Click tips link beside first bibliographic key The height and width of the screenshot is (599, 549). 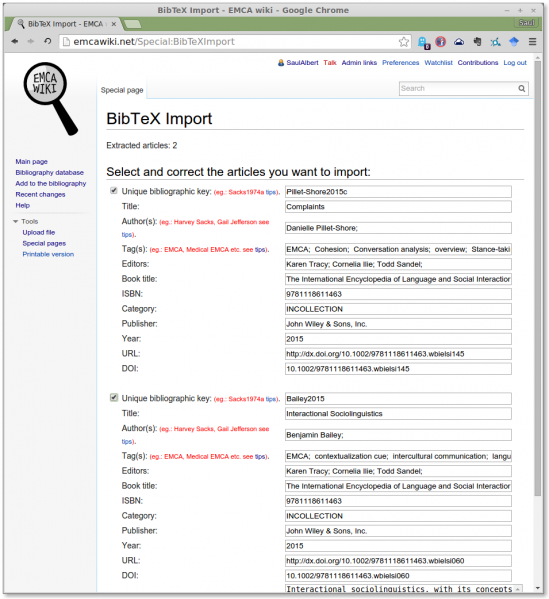pyautogui.click(x=271, y=192)
